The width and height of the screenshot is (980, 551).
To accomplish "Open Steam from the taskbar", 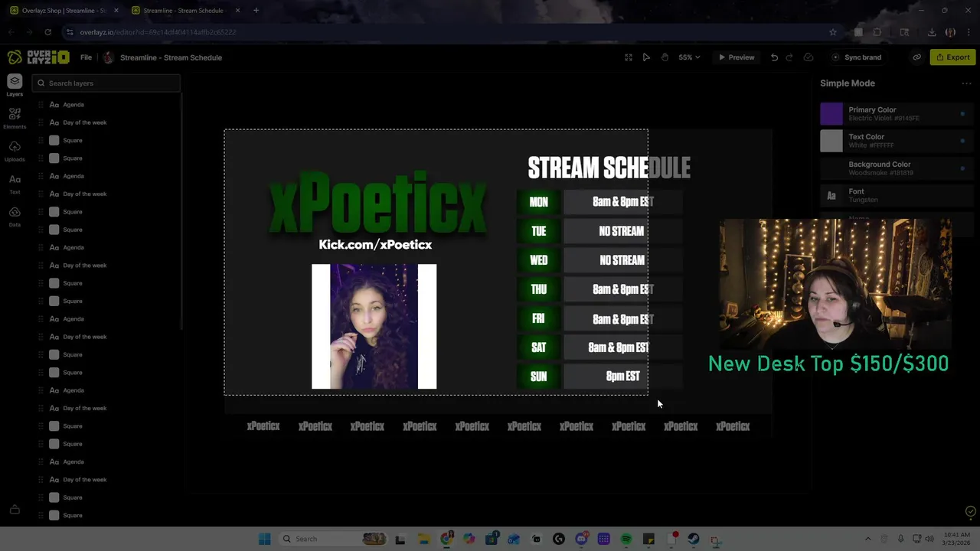I will [x=694, y=539].
